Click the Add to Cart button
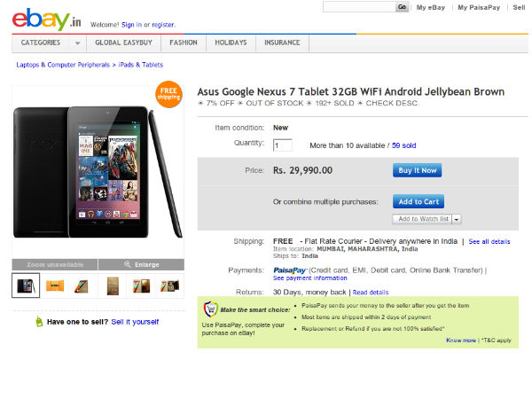The width and height of the screenshot is (532, 399). point(417,201)
